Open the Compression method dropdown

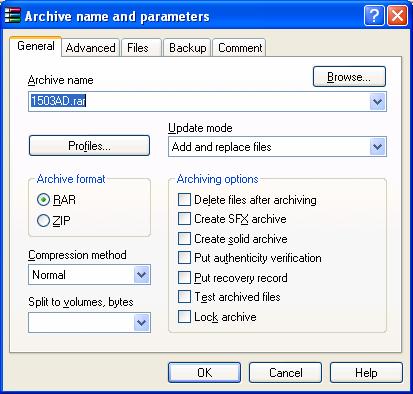coord(141,275)
